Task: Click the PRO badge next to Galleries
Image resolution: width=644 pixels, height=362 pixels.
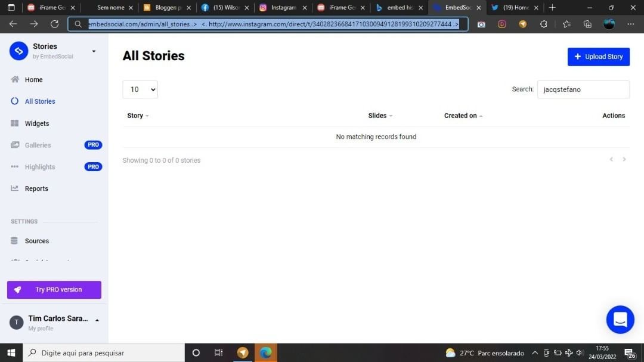Action: pos(93,145)
